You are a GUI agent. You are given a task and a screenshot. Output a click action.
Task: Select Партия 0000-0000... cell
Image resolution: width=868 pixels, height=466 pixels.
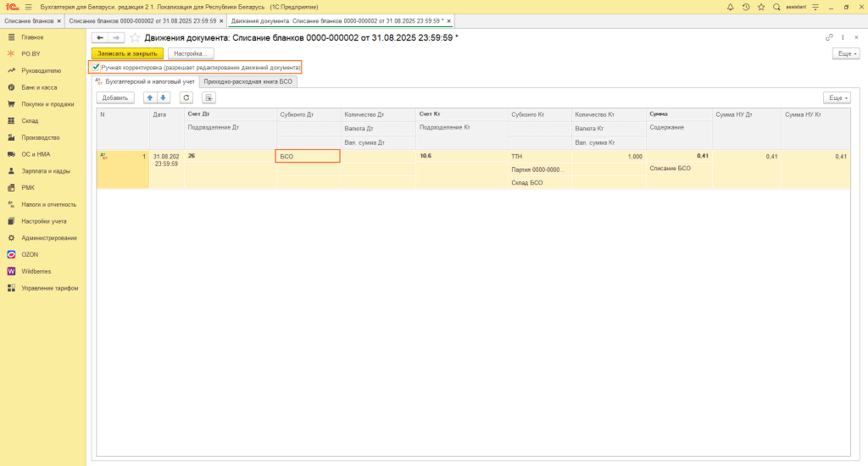539,169
